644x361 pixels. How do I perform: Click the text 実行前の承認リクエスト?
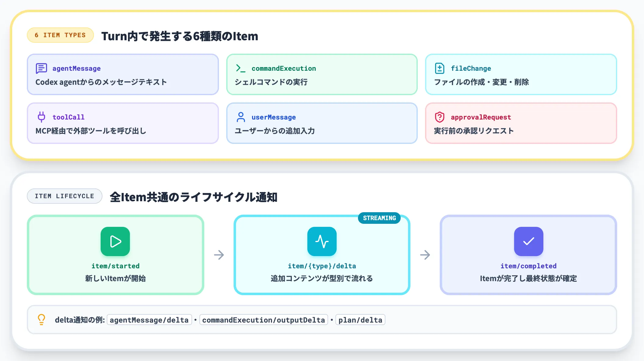tap(474, 131)
